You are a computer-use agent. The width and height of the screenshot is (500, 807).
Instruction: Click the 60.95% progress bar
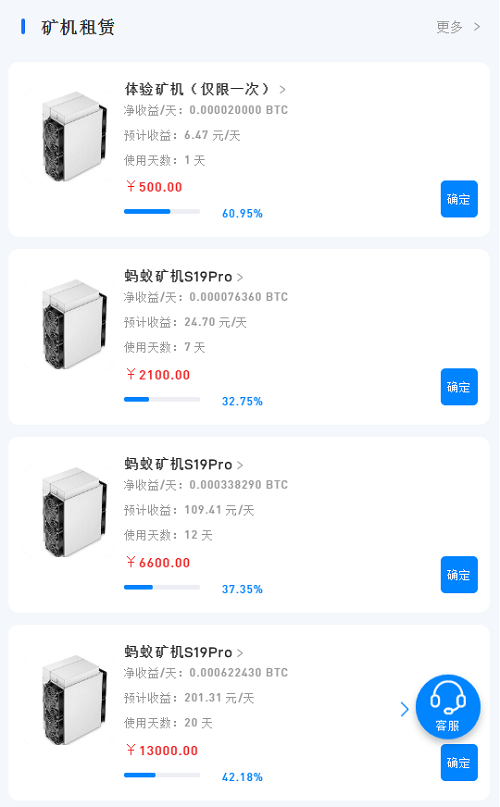(162, 212)
